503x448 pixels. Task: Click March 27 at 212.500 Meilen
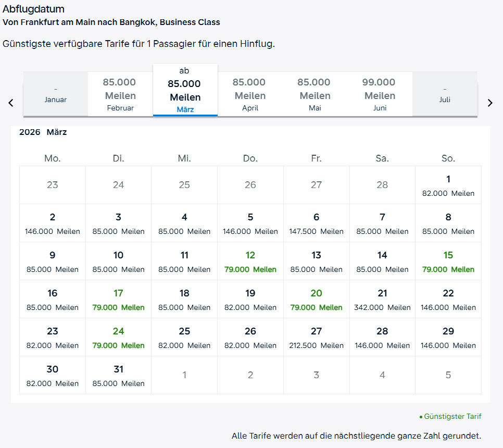316,338
